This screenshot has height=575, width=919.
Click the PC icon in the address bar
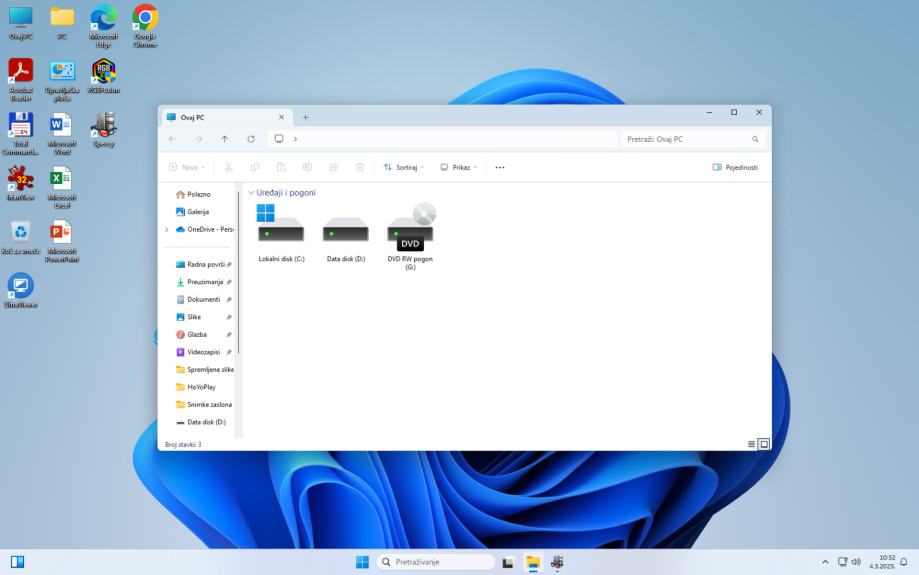coord(279,139)
